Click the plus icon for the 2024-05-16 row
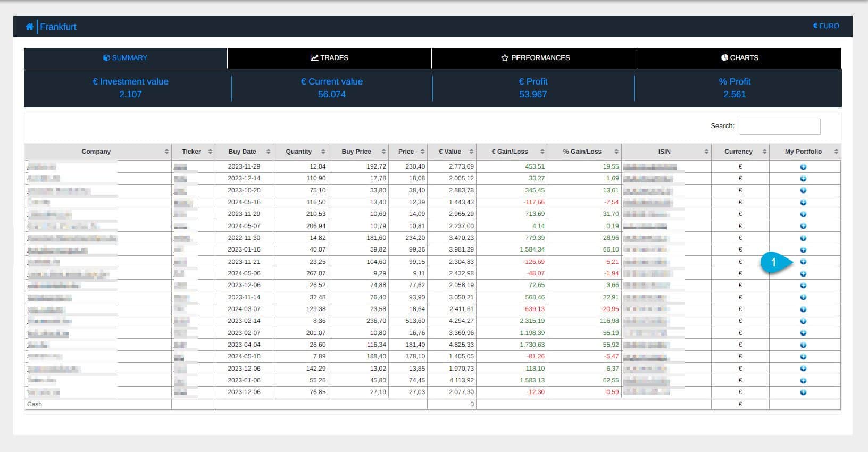This screenshot has height=452, width=868. click(803, 203)
